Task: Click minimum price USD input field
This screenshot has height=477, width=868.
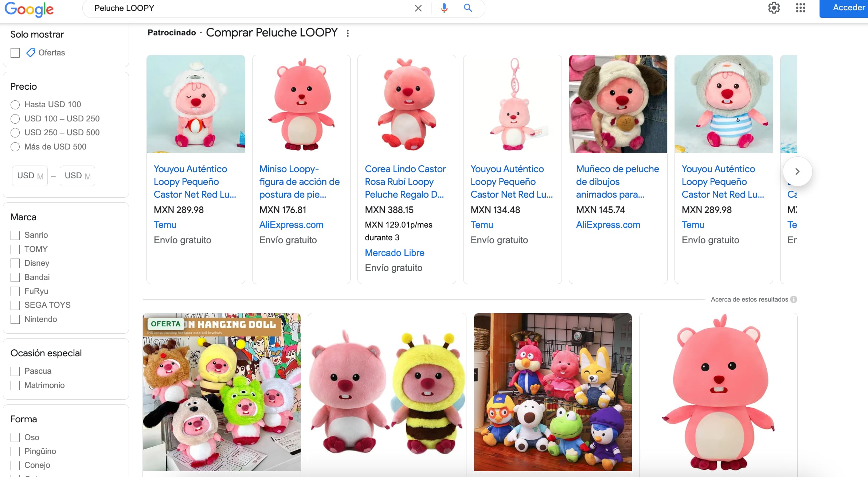Action: (30, 176)
